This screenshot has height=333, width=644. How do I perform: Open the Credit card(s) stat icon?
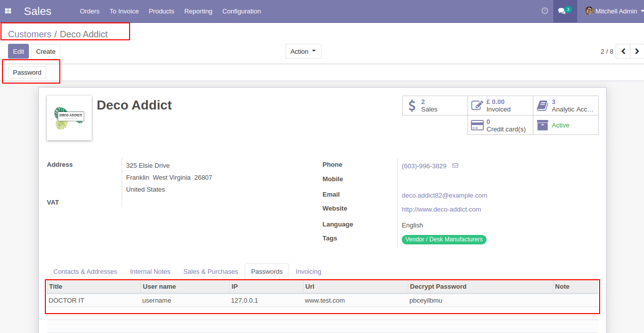click(x=477, y=125)
